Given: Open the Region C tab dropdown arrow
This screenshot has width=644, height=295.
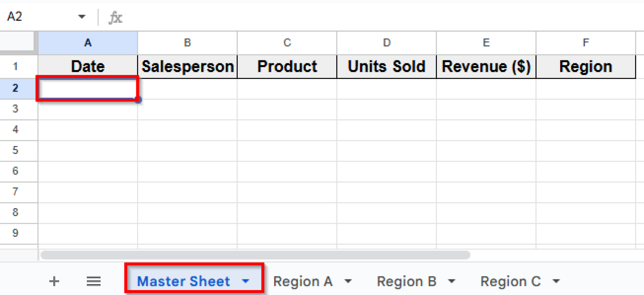Looking at the screenshot, I should point(556,281).
